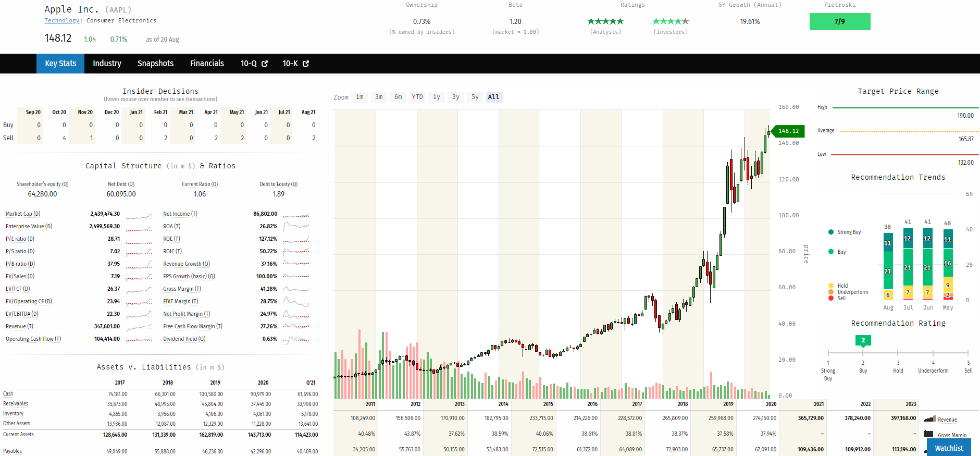Viewport: 980px width, 456px height.
Task: Click the Free Cash Flow Margin (T) label
Action: (192, 327)
